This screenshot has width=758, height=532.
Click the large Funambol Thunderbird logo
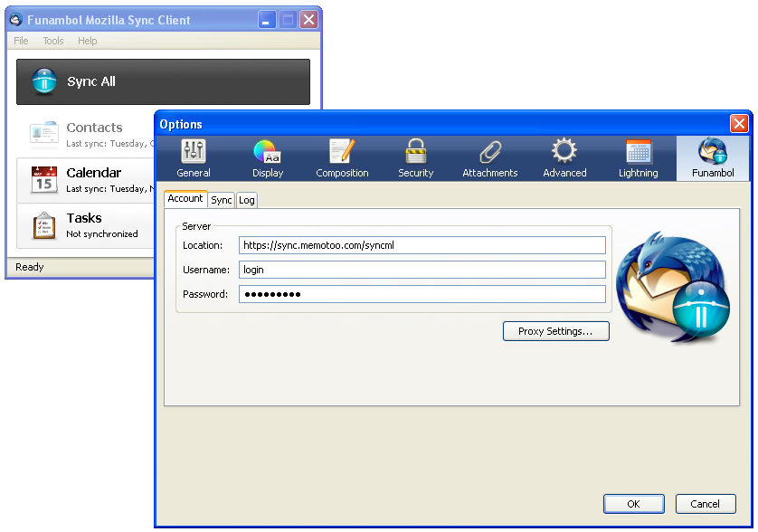[x=674, y=289]
